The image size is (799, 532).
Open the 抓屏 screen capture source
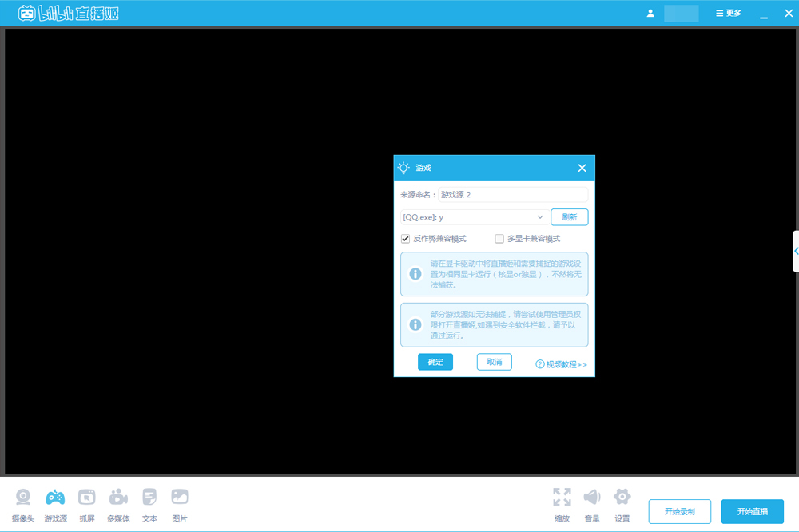(x=86, y=503)
